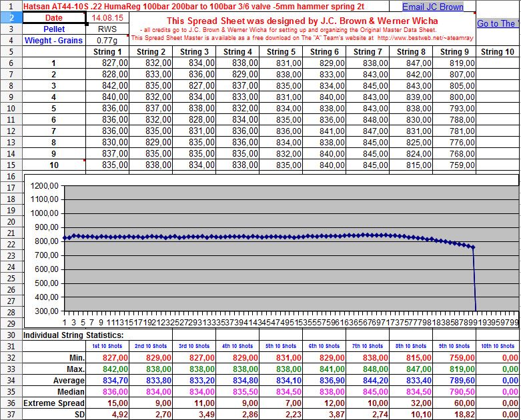Viewport: 521px width, 420px height.
Task: Select row header 16
Action: pos(11,176)
